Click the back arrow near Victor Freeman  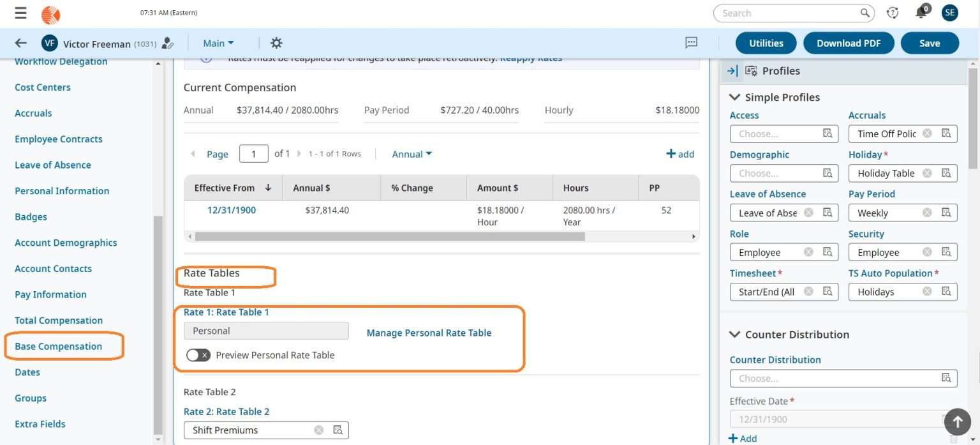(20, 42)
